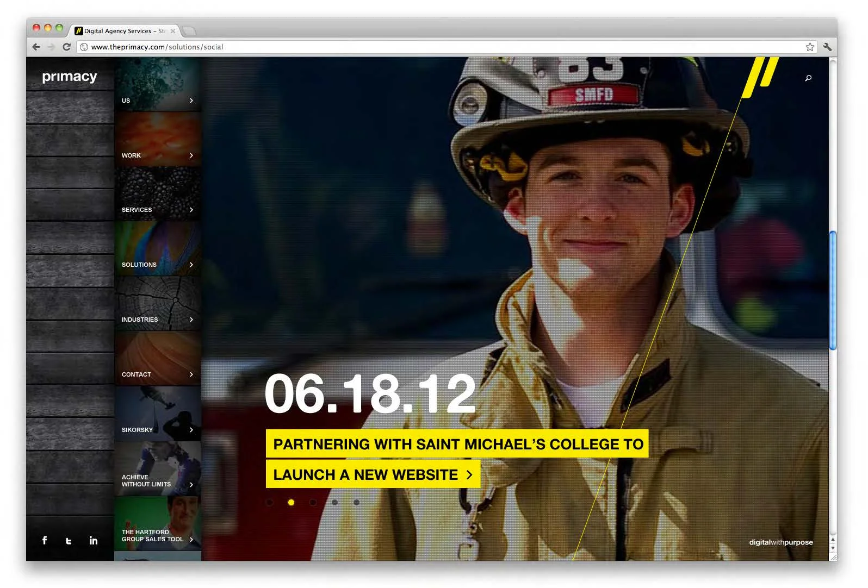Click the vertical scrollbar thumb
Viewport: 868px width, 588px height.
click(833, 290)
